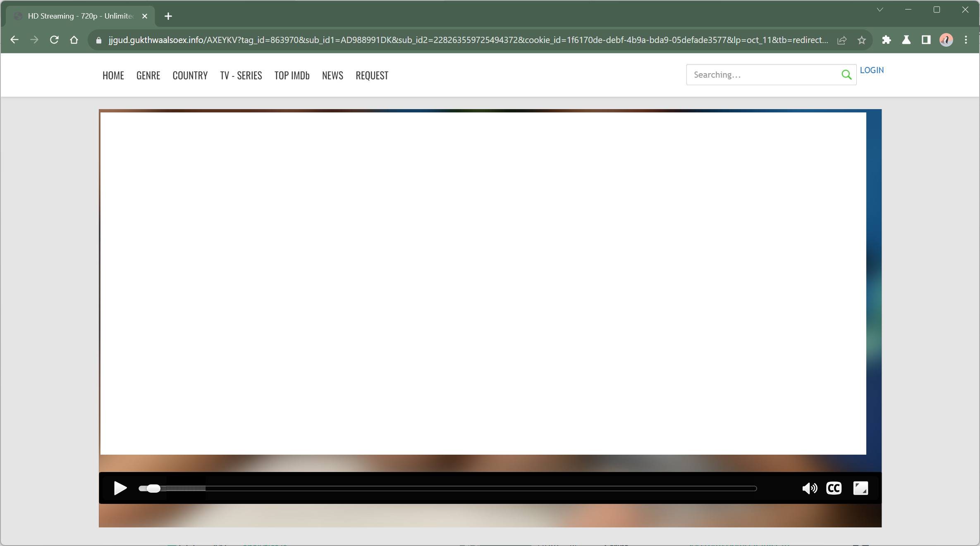Screen dimensions: 980x546
Task: Expand the tab search chevron
Action: [x=880, y=10]
